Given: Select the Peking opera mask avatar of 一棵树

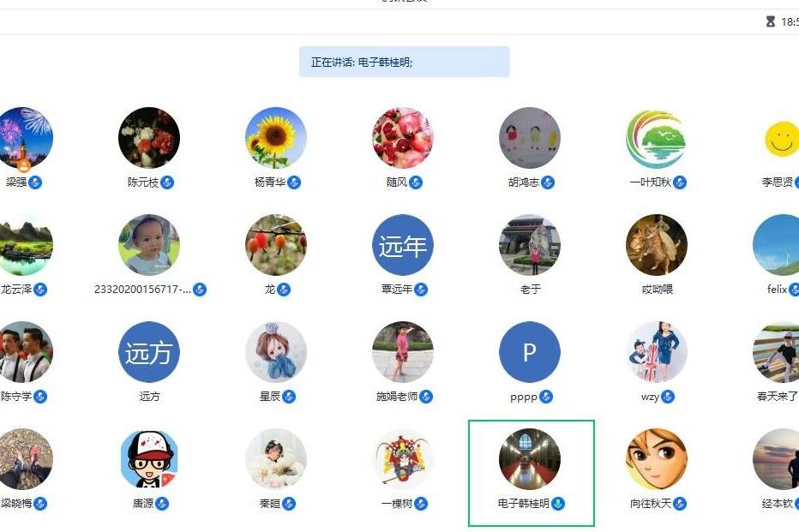Looking at the screenshot, I should 403,458.
